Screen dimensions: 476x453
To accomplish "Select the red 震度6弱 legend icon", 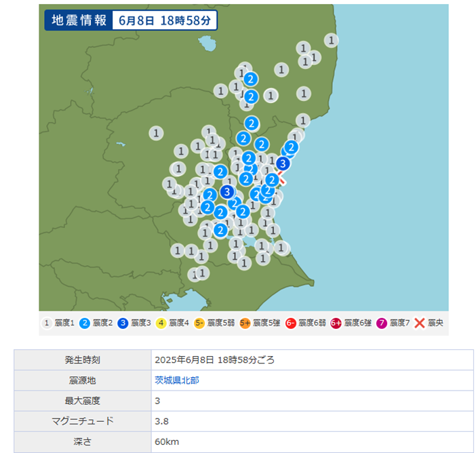I will pyautogui.click(x=290, y=323).
